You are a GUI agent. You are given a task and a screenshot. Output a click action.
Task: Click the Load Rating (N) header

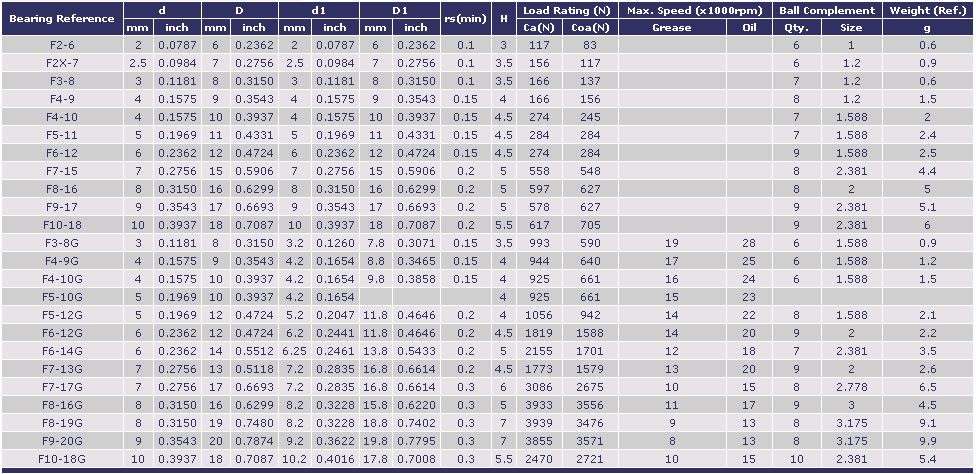click(x=567, y=10)
